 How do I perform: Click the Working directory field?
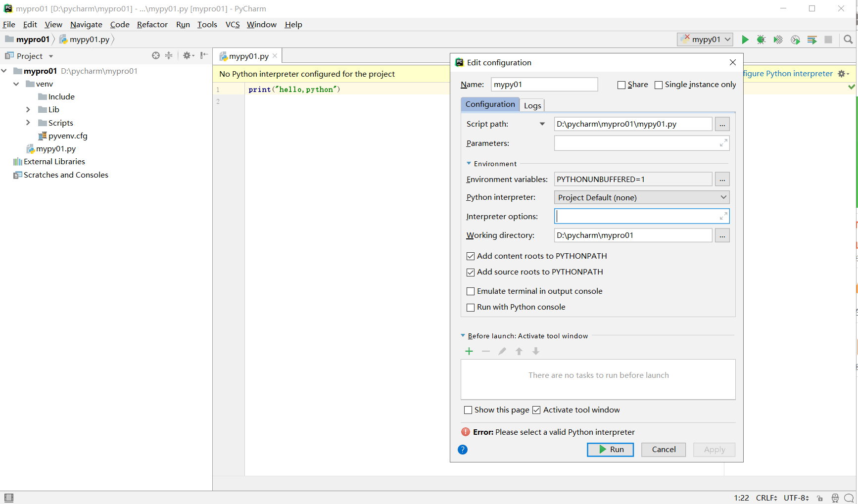pos(633,235)
